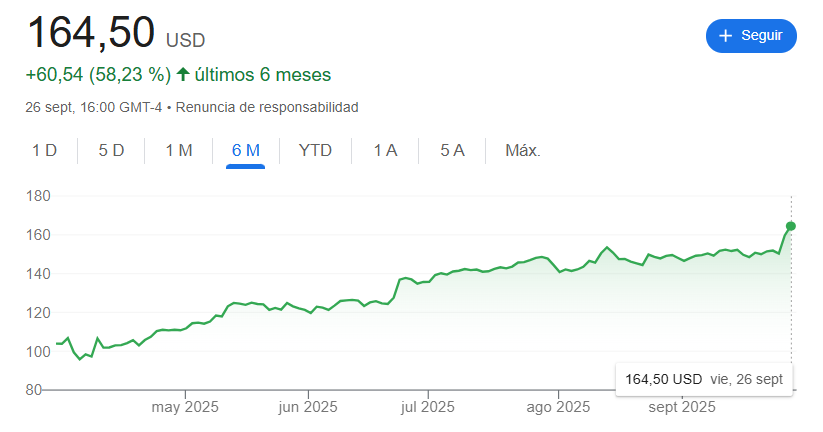The image size is (823, 432).
Task: Switch chart to YTD range
Action: click(315, 151)
